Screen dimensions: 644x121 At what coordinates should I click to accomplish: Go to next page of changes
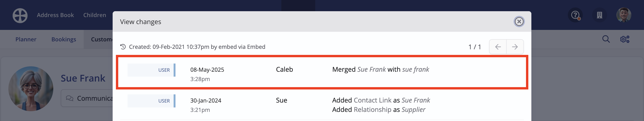pyautogui.click(x=515, y=47)
